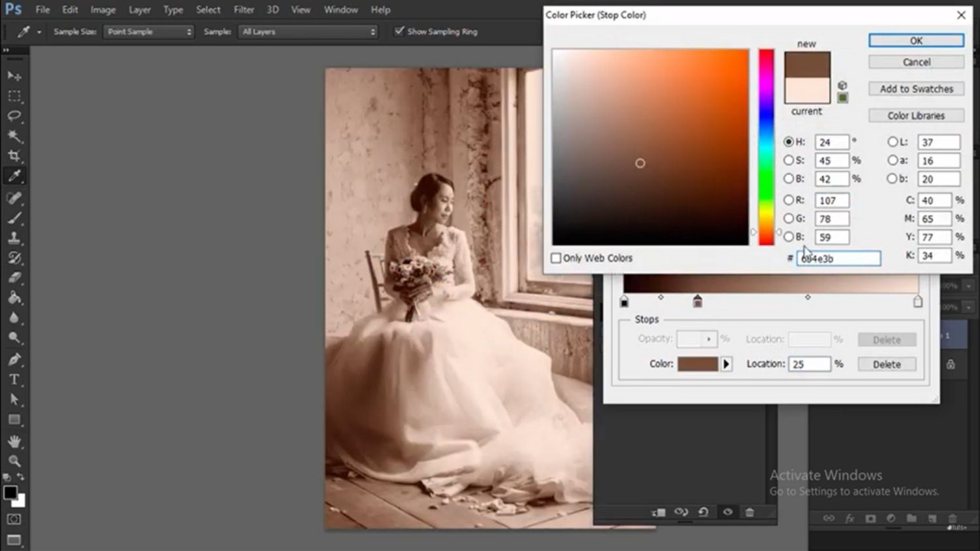Click the web-safe color cube warning icon
The image size is (980, 551).
pyautogui.click(x=842, y=86)
